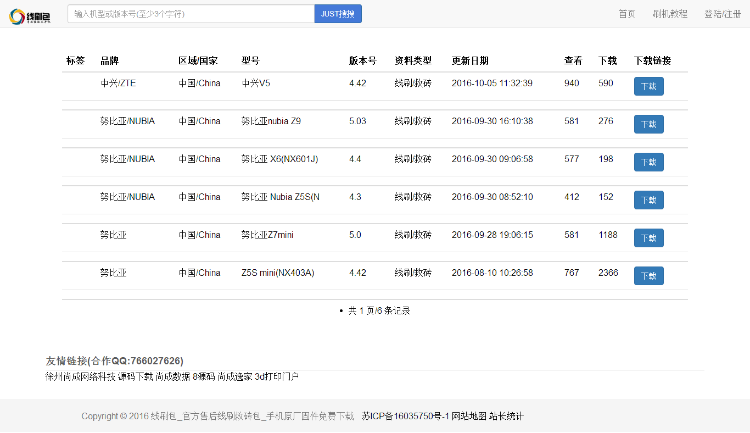The width and height of the screenshot is (750, 433).
Task: Click the date 2016-09-30 16:10:38
Action: (x=492, y=121)
